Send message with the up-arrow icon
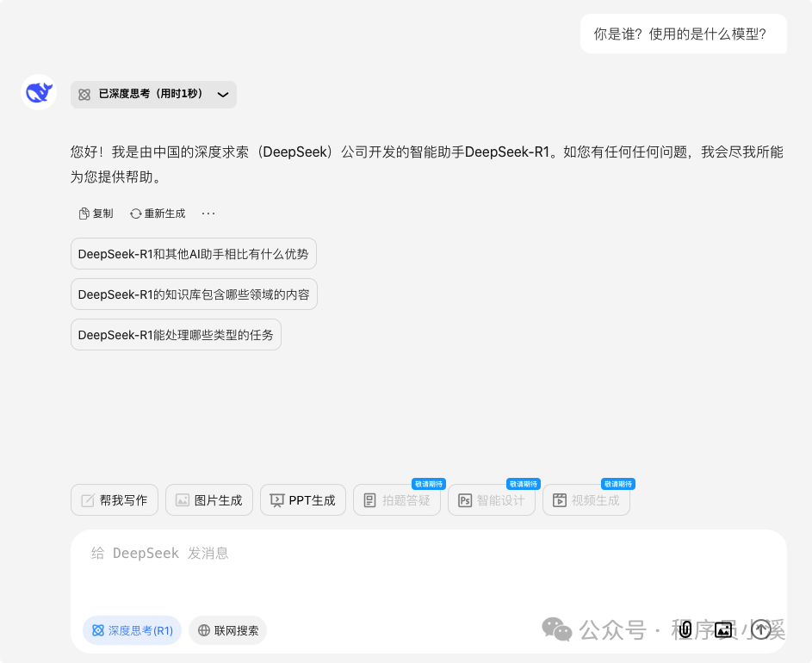The height and width of the screenshot is (663, 812). coord(760,629)
